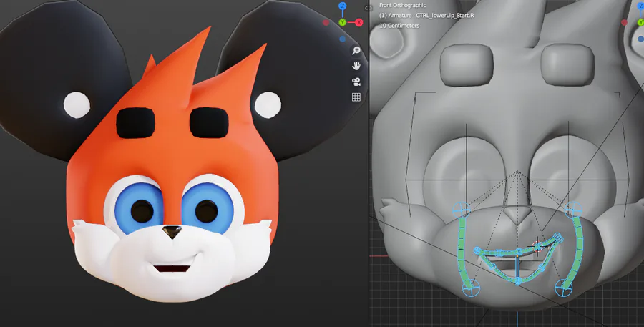Viewport: 644px width, 327px height.
Task: Switch perspective/orthographic with the grid icon
Action: click(x=356, y=97)
